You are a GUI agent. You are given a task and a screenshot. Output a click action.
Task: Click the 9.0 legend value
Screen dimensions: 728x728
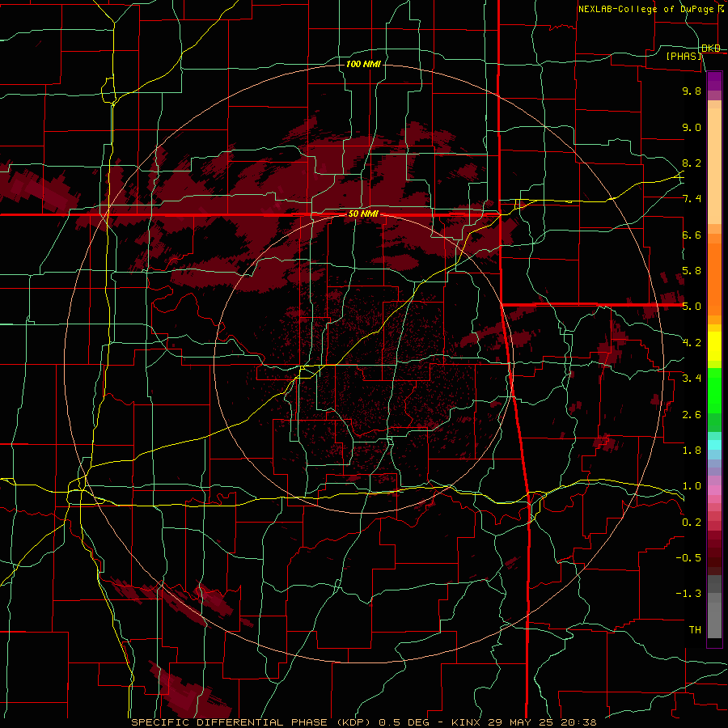click(692, 128)
